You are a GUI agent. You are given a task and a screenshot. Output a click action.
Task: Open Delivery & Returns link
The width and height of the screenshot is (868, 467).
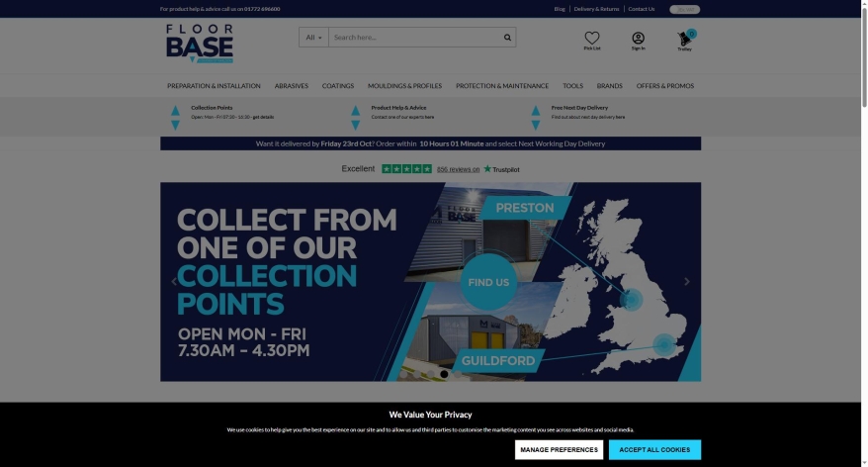596,9
